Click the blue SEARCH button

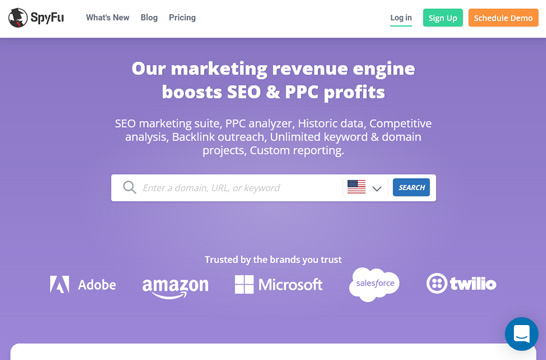coord(411,187)
